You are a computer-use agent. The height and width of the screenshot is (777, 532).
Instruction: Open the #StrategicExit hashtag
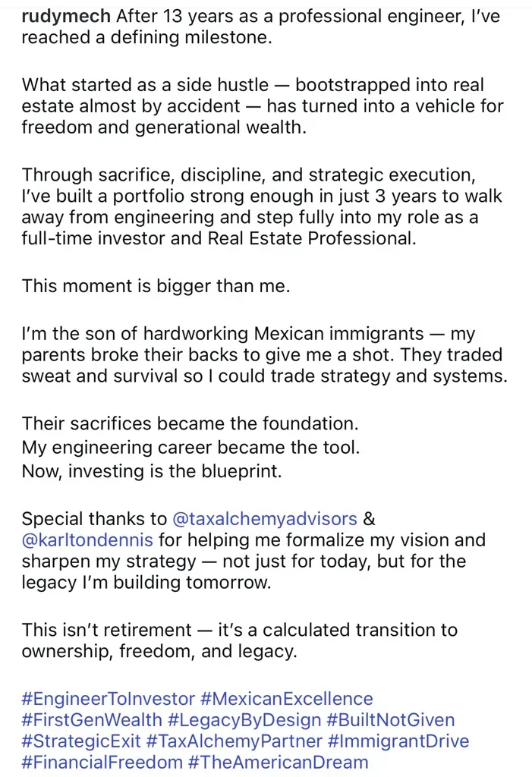81,742
